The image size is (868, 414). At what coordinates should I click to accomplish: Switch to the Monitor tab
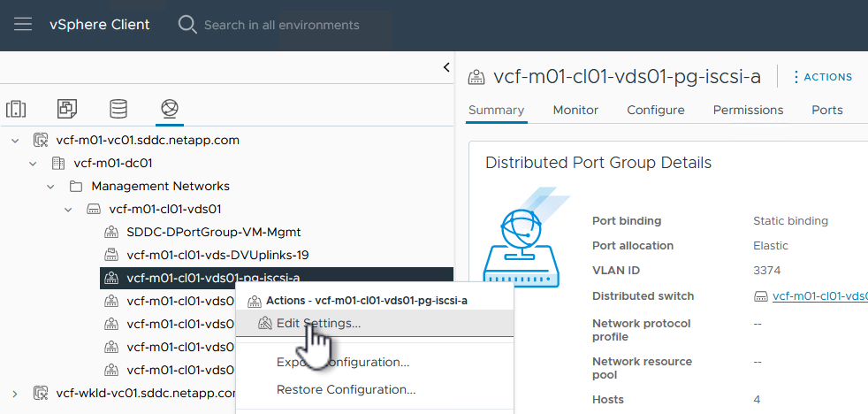coord(575,110)
